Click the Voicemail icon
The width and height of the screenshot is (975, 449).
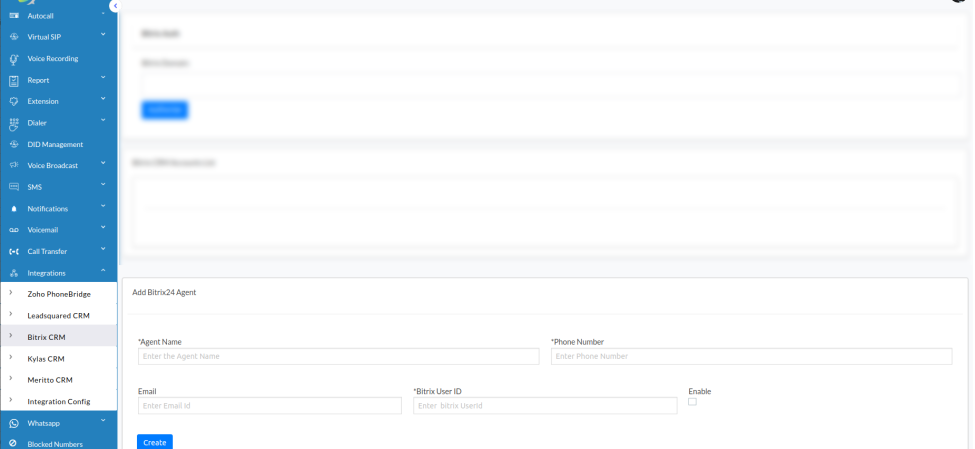click(x=14, y=230)
